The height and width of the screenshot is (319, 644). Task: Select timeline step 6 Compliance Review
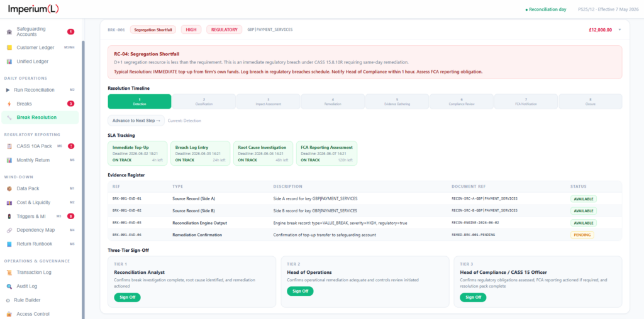pyautogui.click(x=462, y=102)
